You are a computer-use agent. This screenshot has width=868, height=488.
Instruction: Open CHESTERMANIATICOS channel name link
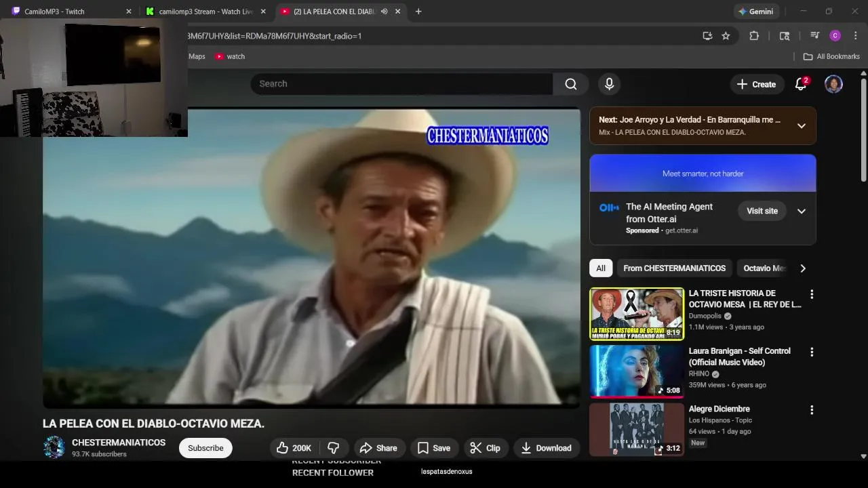(119, 443)
